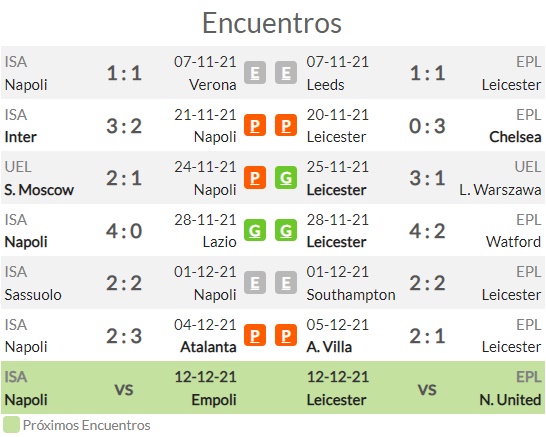
Task: Click the Southampton team name
Action: pyautogui.click(x=351, y=295)
